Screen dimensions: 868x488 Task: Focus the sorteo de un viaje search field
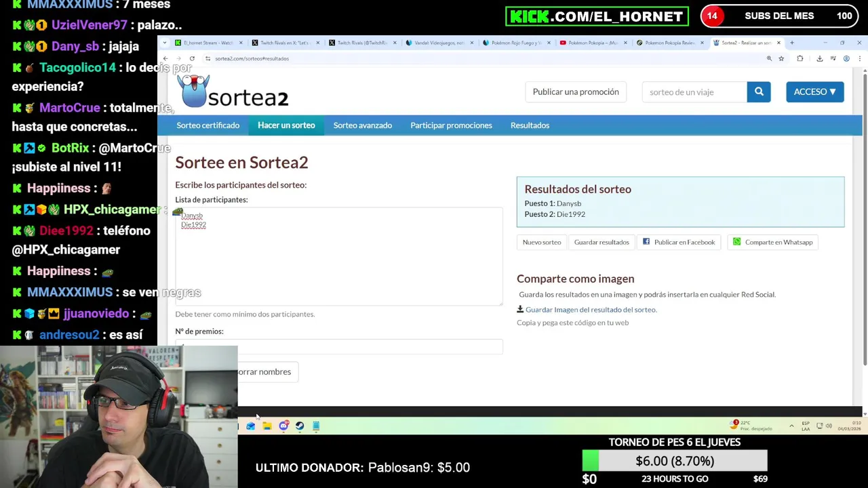click(694, 92)
